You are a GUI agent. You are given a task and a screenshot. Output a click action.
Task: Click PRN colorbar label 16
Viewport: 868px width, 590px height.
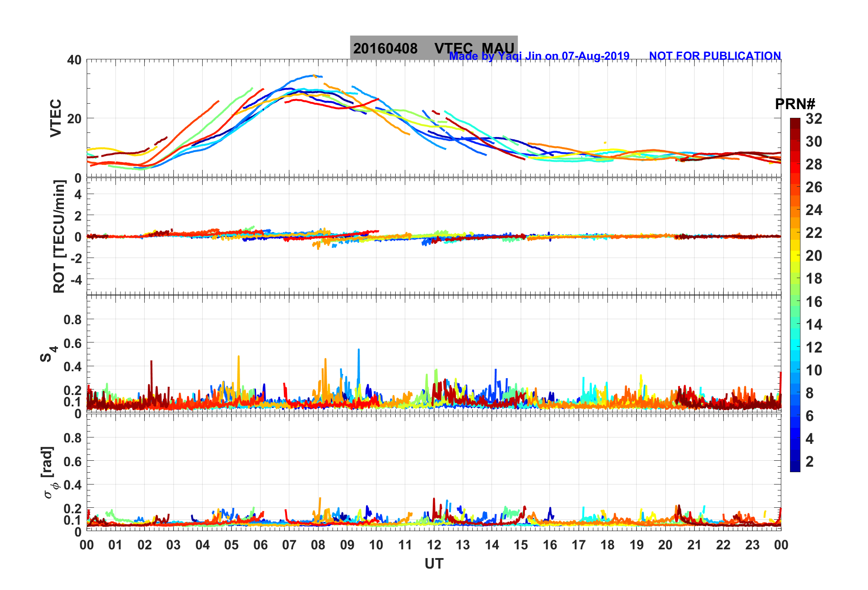pyautogui.click(x=814, y=302)
